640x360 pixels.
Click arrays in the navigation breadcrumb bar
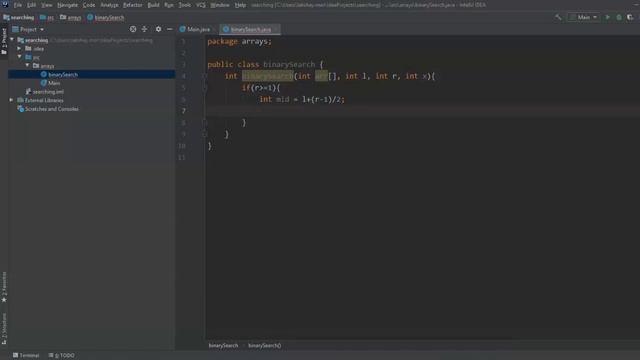74,18
